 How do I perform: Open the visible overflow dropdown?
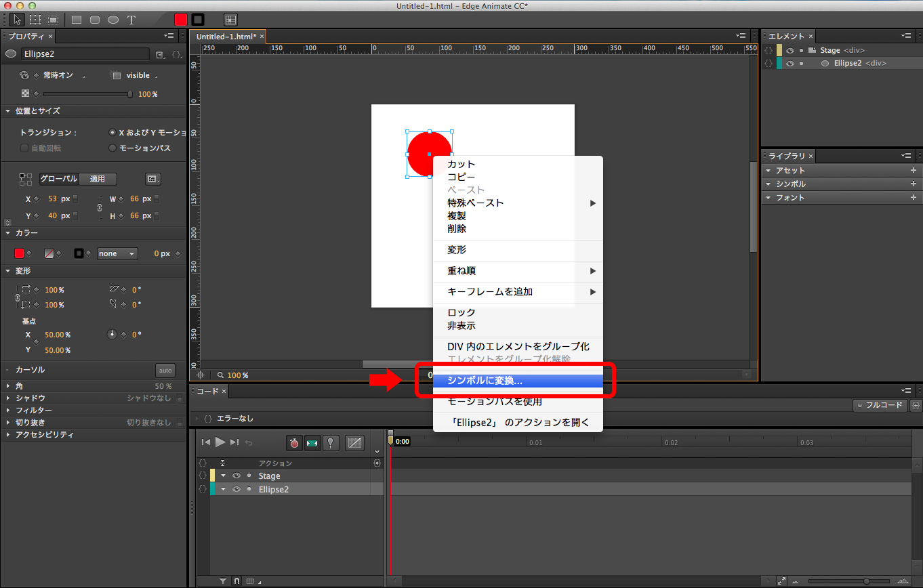pyautogui.click(x=141, y=75)
